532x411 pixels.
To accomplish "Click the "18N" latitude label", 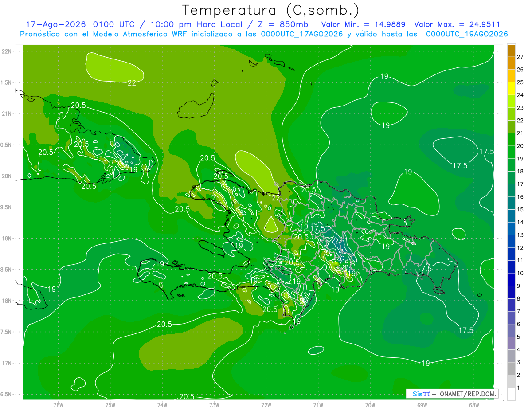I will (6, 301).
